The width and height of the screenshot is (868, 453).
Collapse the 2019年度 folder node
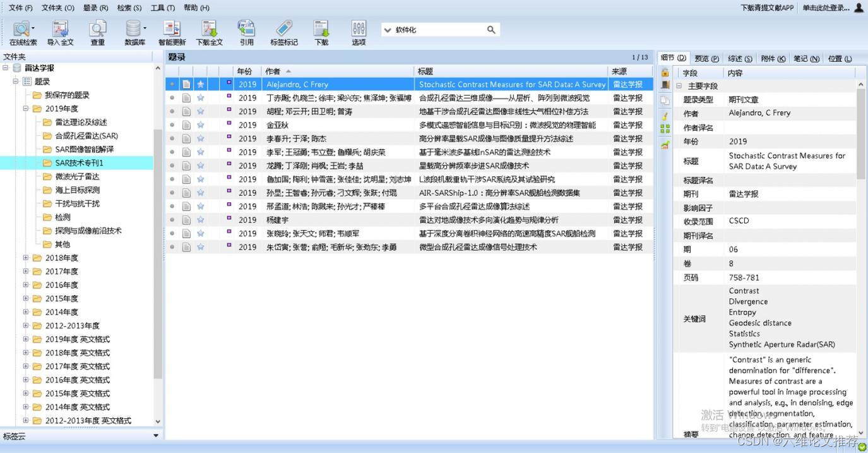26,109
